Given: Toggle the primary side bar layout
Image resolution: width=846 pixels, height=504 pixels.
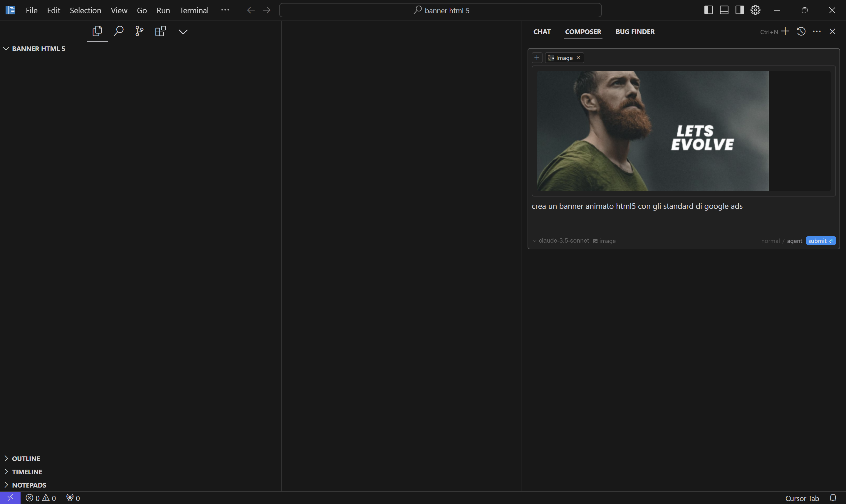Looking at the screenshot, I should (x=709, y=10).
